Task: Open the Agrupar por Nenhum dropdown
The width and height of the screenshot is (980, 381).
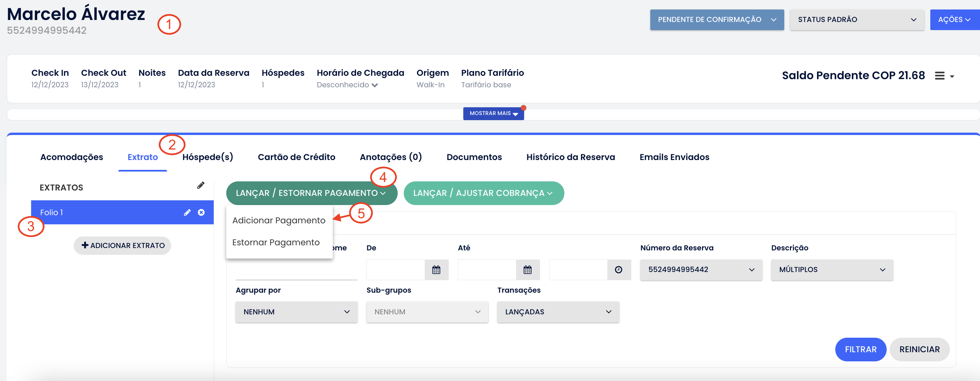Action: click(x=296, y=312)
